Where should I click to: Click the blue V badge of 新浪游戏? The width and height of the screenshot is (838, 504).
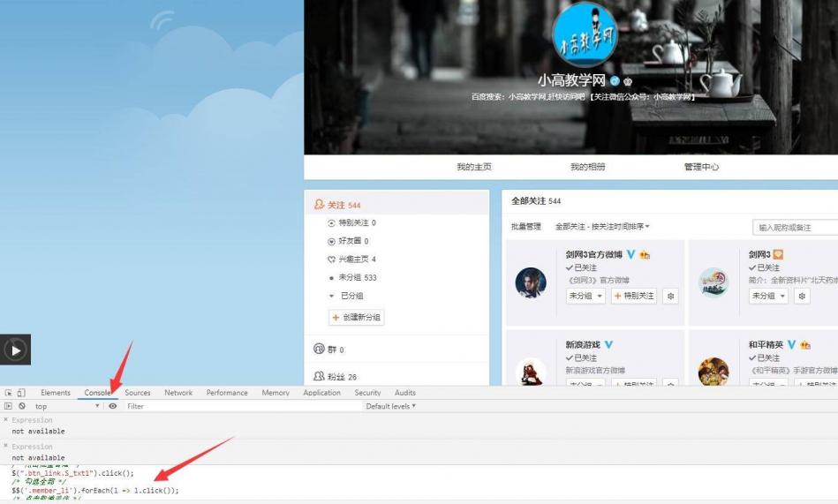coord(608,345)
